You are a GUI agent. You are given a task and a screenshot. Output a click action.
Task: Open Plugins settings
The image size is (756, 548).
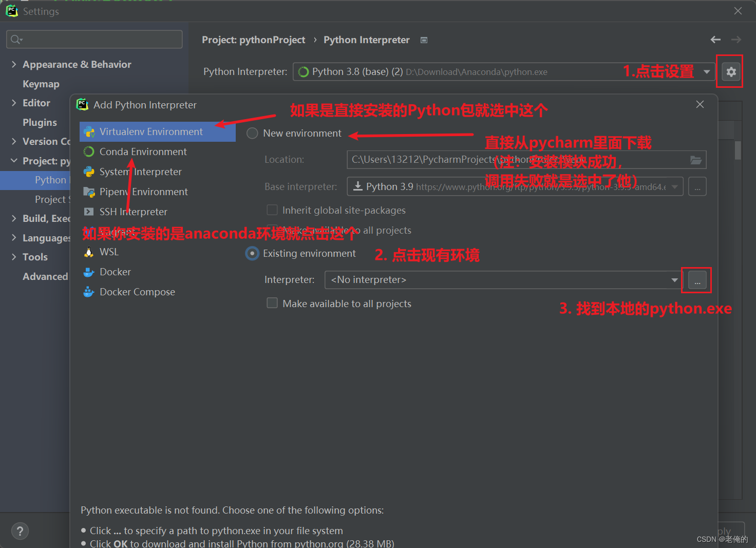click(x=40, y=122)
